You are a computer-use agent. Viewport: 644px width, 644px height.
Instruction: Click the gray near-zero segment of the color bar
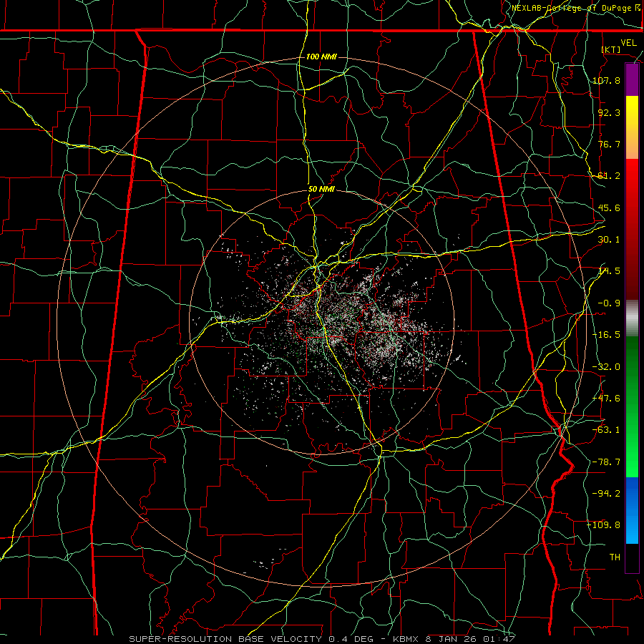[x=632, y=318]
